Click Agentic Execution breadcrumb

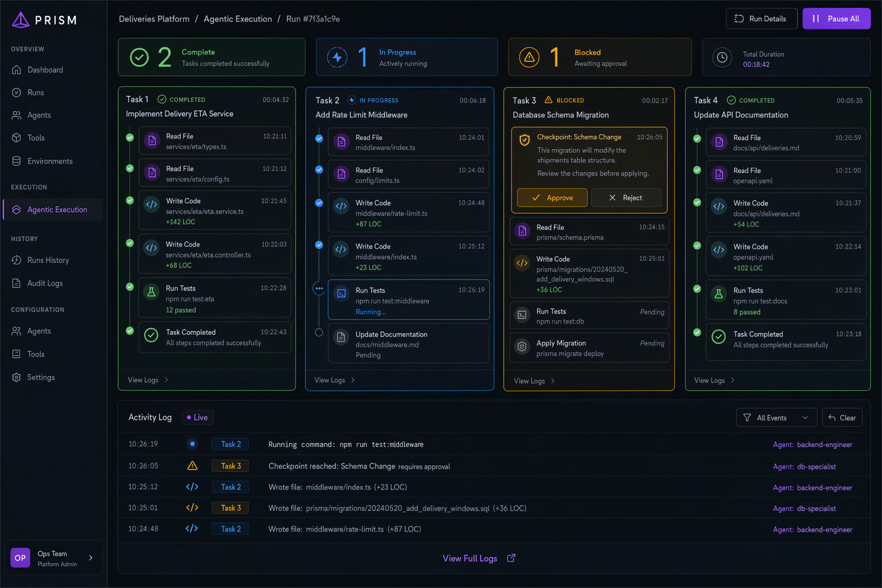(x=238, y=19)
